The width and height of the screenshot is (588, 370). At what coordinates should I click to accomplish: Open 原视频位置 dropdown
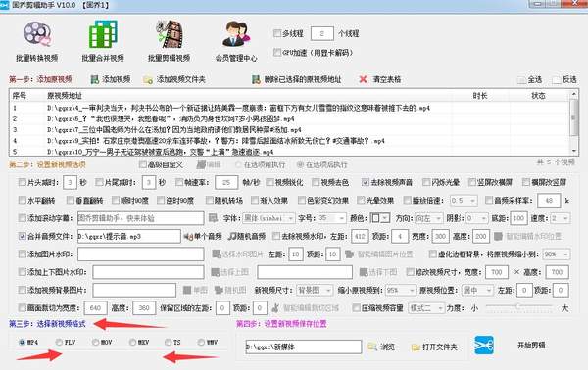pyautogui.click(x=477, y=290)
